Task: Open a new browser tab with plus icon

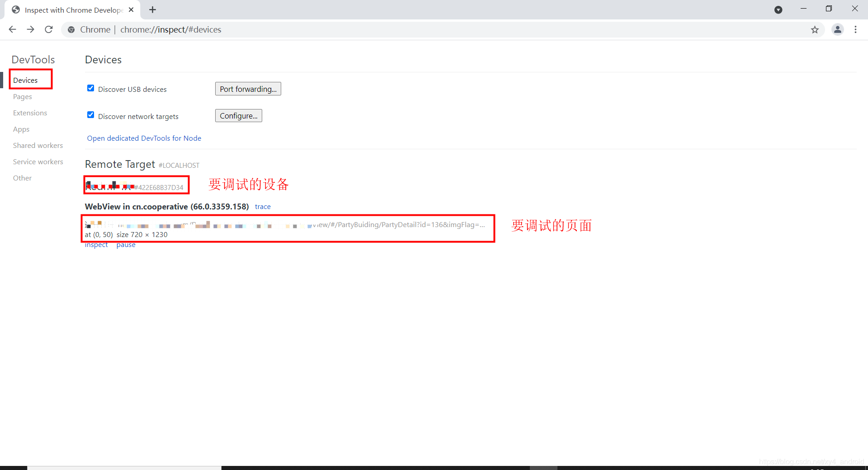Action: (x=152, y=9)
